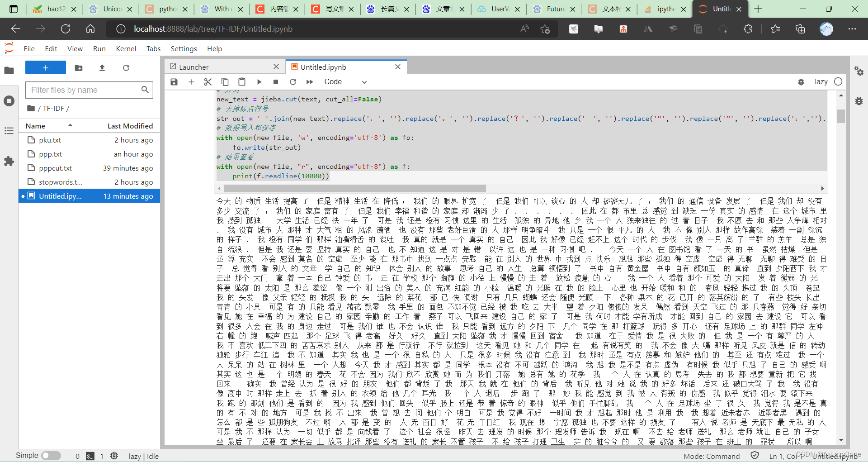Image resolution: width=868 pixels, height=462 pixels.
Task: Click the notebook trust shield icon
Action: click(x=755, y=456)
